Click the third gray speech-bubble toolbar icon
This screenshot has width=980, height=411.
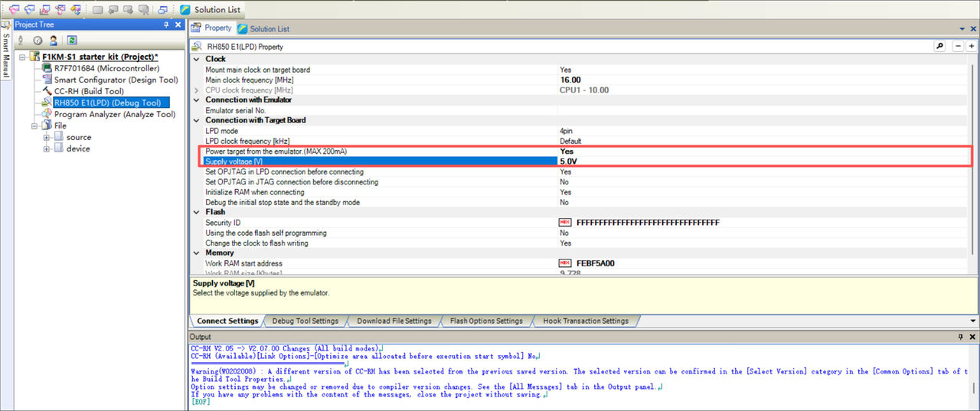[x=144, y=10]
